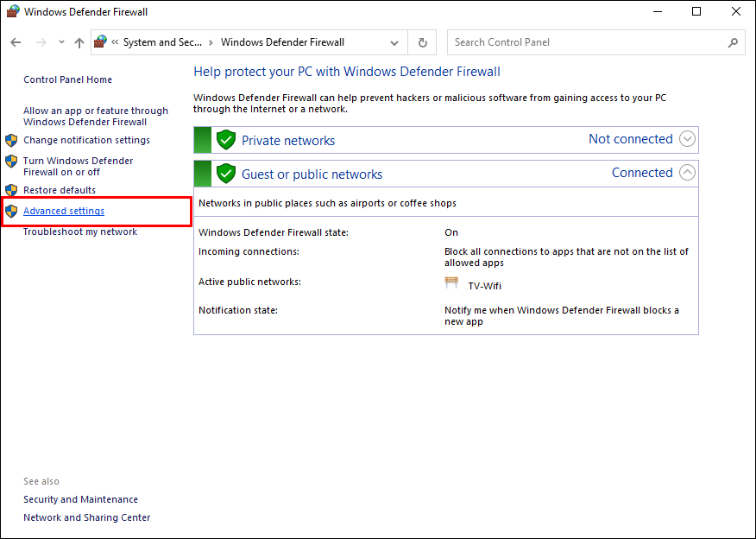This screenshot has height=539, width=756.
Task: Click the Notification state label
Action: [x=238, y=310]
